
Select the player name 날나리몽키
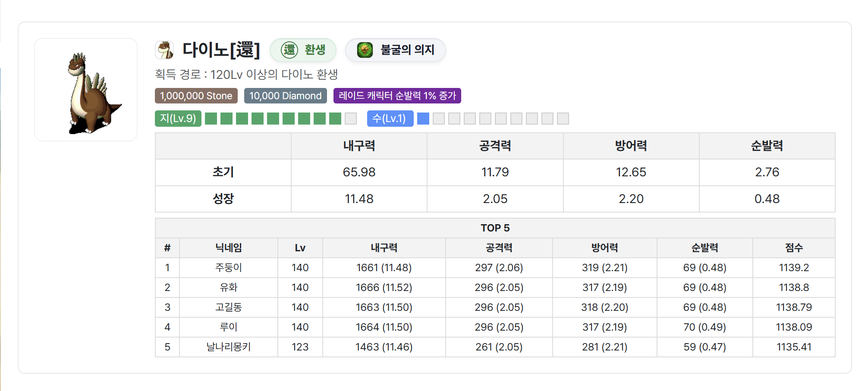point(228,347)
